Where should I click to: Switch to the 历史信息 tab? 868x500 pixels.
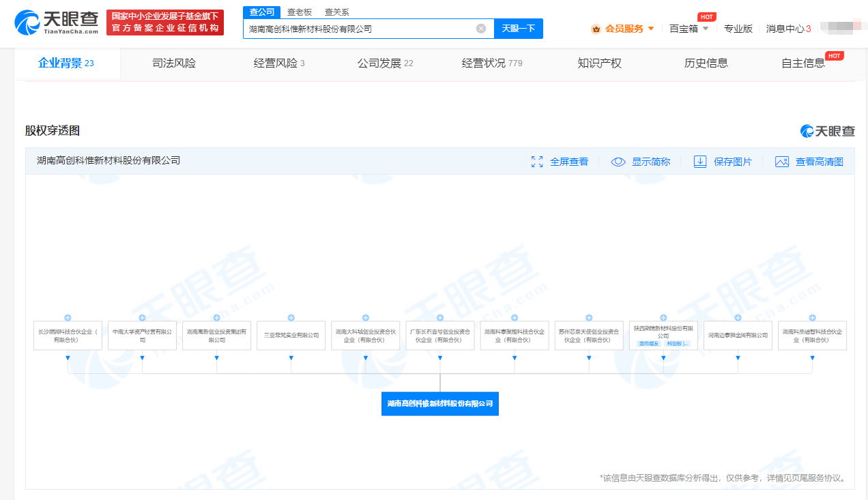point(706,63)
